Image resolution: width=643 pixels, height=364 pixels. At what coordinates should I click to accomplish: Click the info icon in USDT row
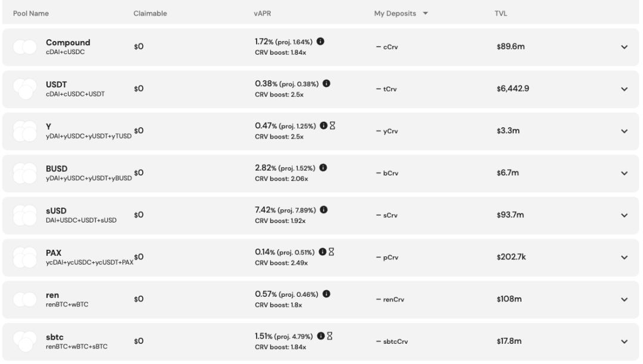click(326, 83)
